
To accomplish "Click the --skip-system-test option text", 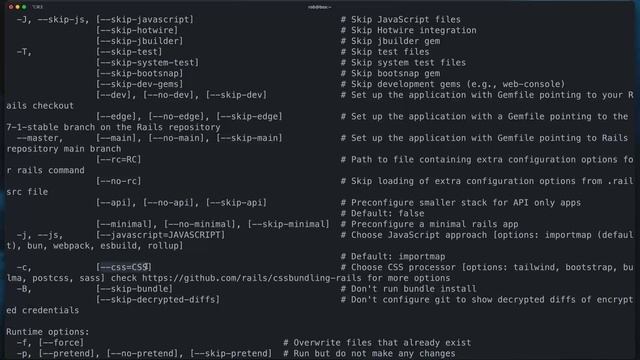I will click(x=147, y=63).
